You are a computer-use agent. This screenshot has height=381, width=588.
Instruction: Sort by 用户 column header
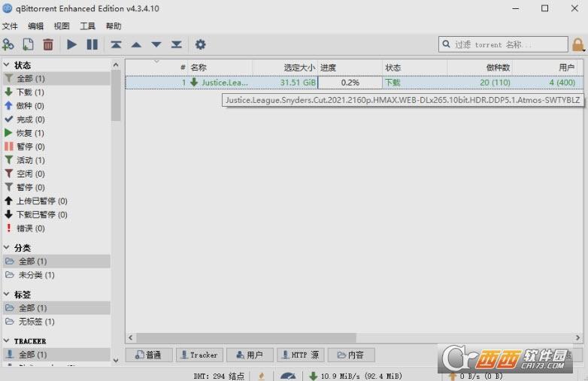click(545, 68)
